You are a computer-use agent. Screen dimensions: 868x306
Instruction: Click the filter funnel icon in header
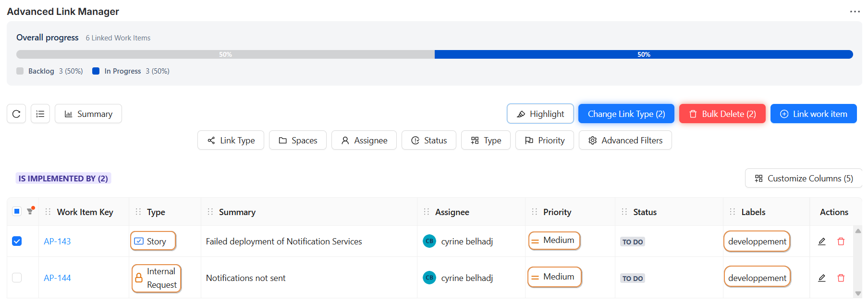(x=30, y=211)
